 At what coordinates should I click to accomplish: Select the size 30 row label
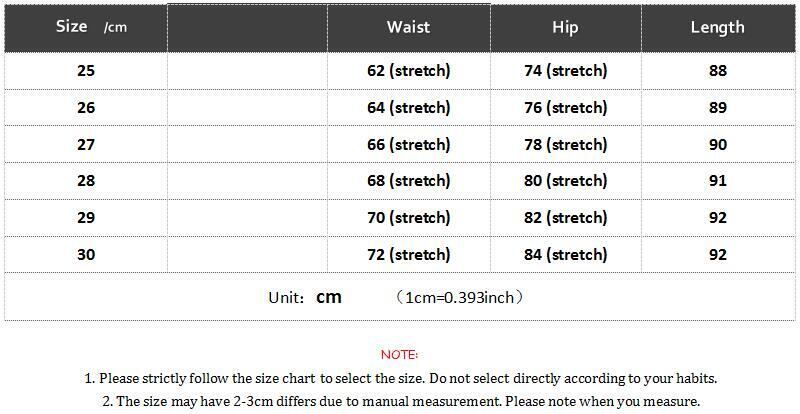pyautogui.click(x=86, y=255)
